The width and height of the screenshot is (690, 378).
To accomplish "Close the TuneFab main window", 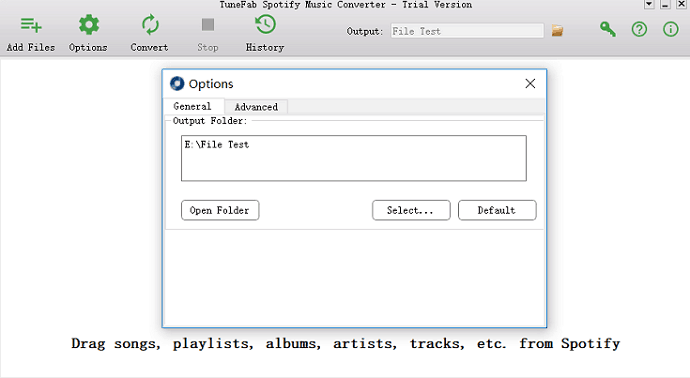I will 681,4.
